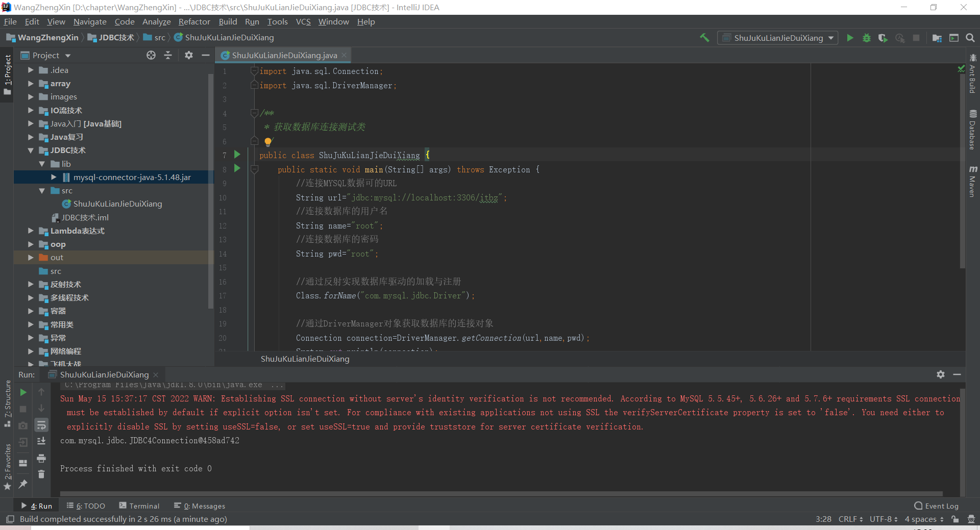This screenshot has width=980, height=530.
Task: Open the Maven side panel
Action: tap(973, 182)
